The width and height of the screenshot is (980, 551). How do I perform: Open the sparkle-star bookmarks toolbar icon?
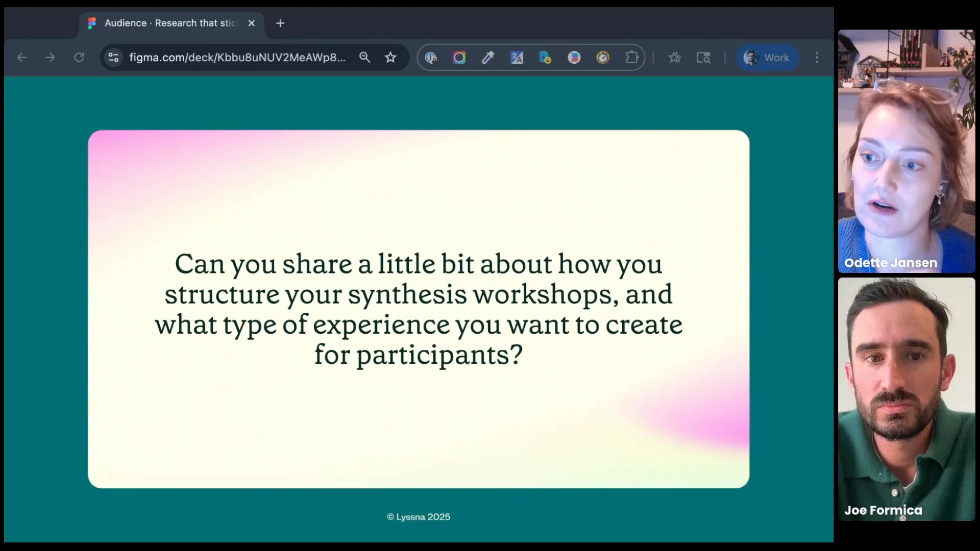(675, 58)
